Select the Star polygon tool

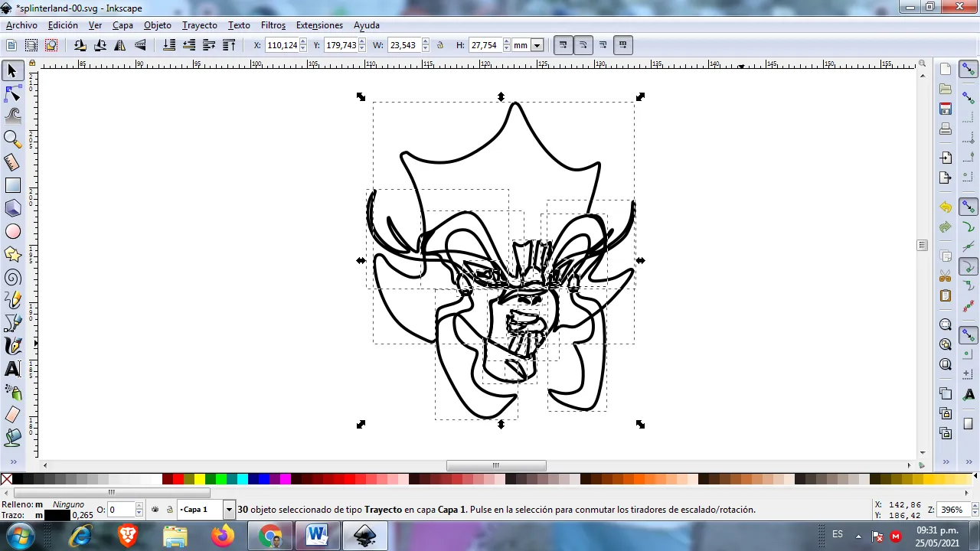(x=12, y=254)
